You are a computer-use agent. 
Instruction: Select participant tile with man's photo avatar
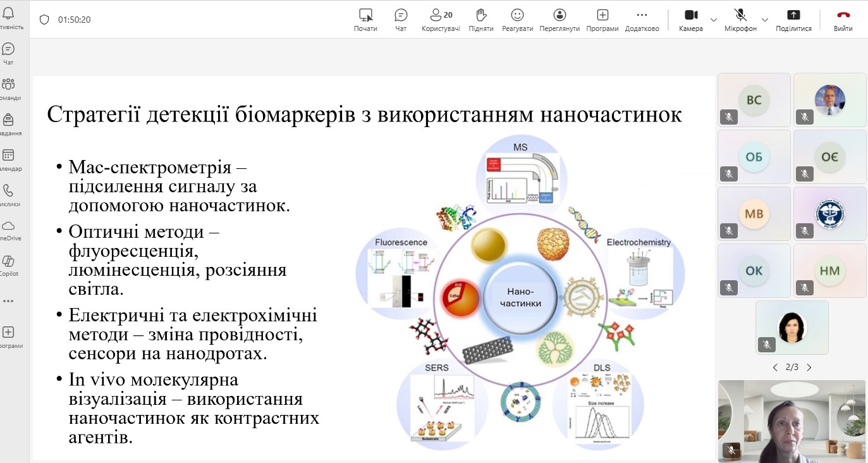pyautogui.click(x=830, y=100)
